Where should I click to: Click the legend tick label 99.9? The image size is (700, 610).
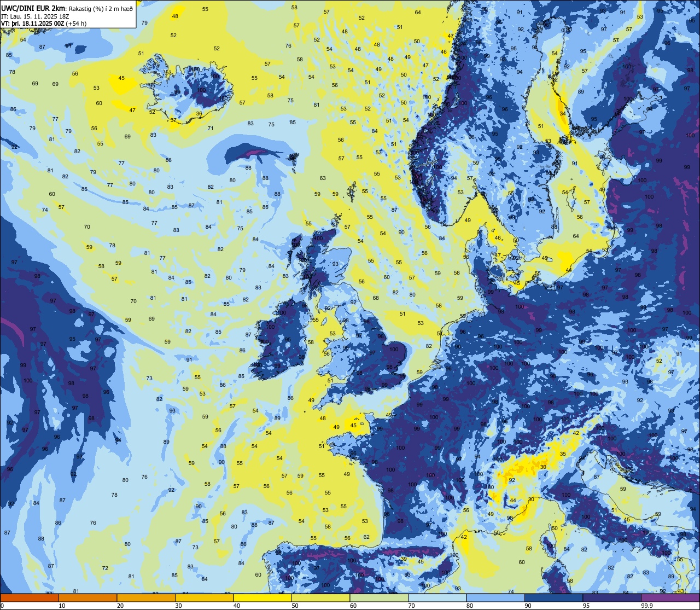[x=647, y=606]
